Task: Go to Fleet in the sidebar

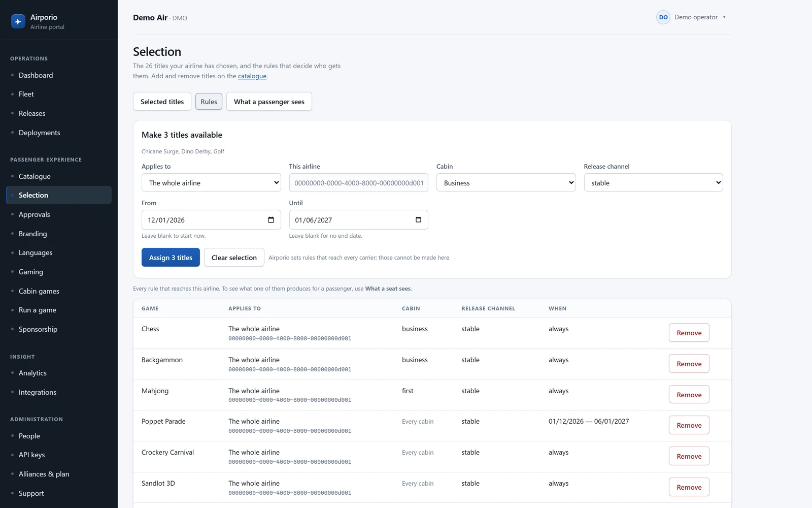Action: pyautogui.click(x=59, y=94)
